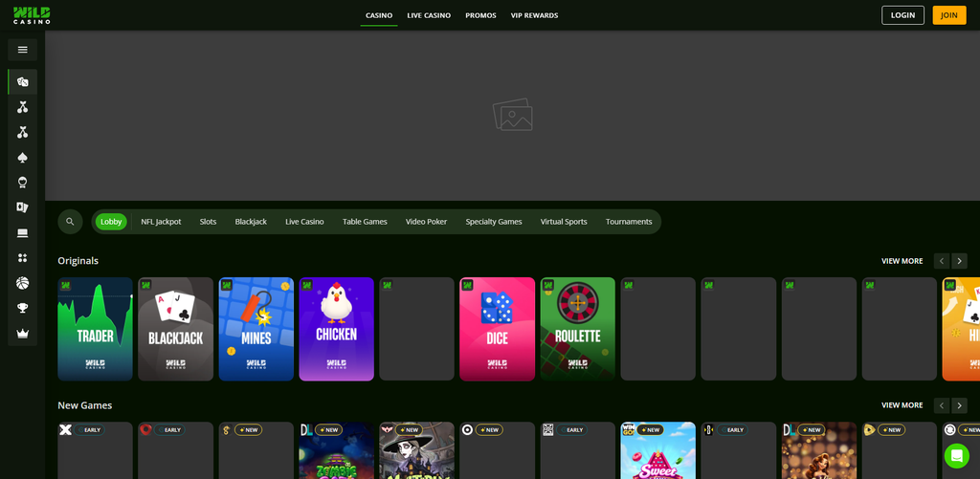Select the dice lobby icon in sidebar

pos(23,82)
